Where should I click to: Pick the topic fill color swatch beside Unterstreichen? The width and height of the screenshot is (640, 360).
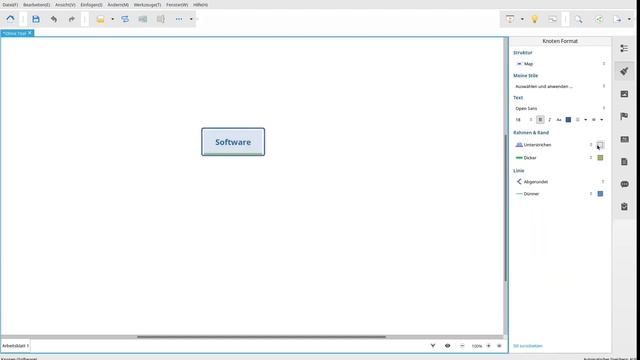click(x=600, y=145)
